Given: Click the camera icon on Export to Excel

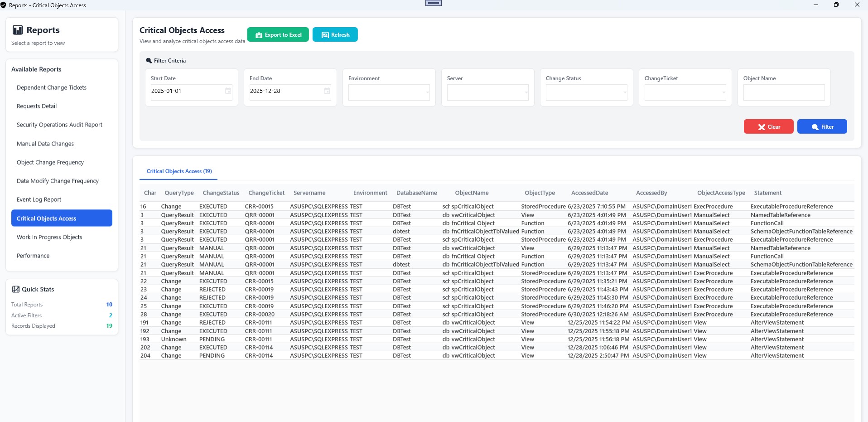Looking at the screenshot, I should pos(258,34).
